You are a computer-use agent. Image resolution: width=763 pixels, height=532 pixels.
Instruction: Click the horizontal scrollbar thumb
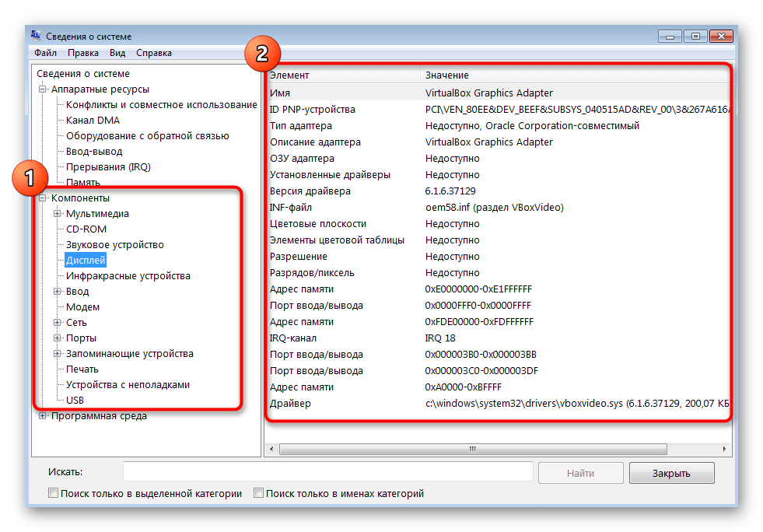473,449
